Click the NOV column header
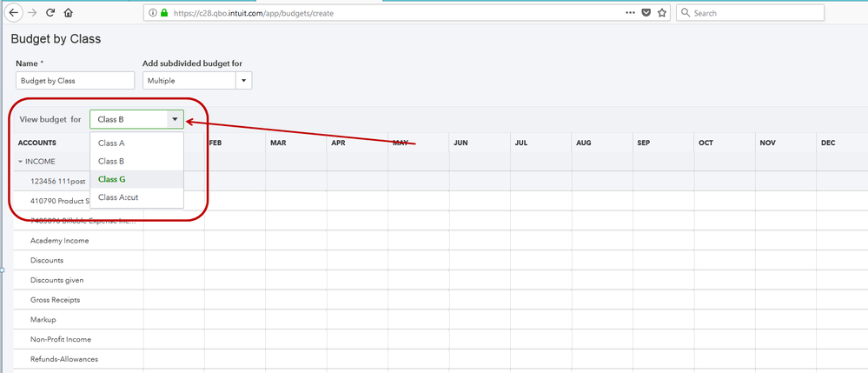868x373 pixels. pos(768,143)
